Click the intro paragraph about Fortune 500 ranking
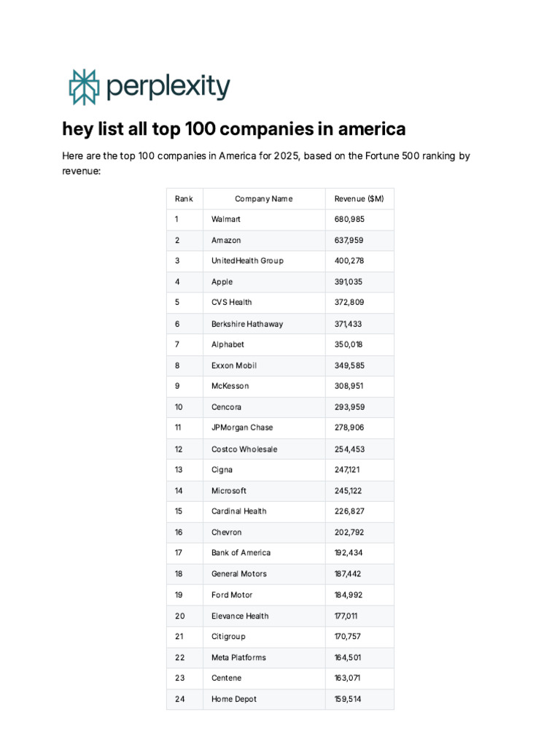Image resolution: width=560 pixels, height=747 pixels. [265, 163]
